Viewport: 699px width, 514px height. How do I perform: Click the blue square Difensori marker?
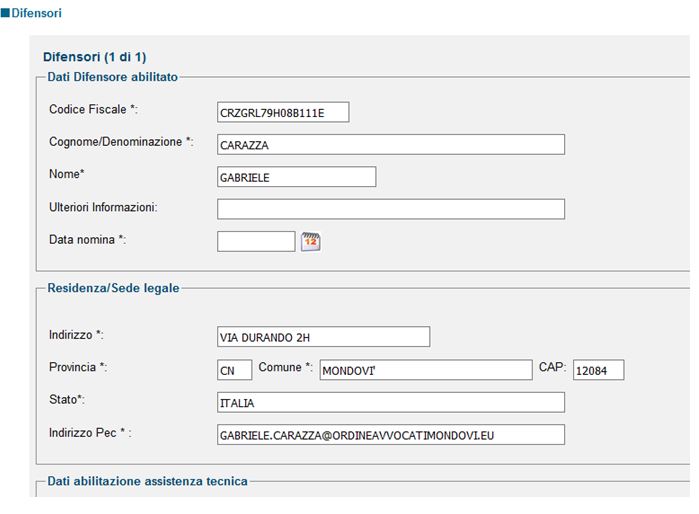[5, 13]
